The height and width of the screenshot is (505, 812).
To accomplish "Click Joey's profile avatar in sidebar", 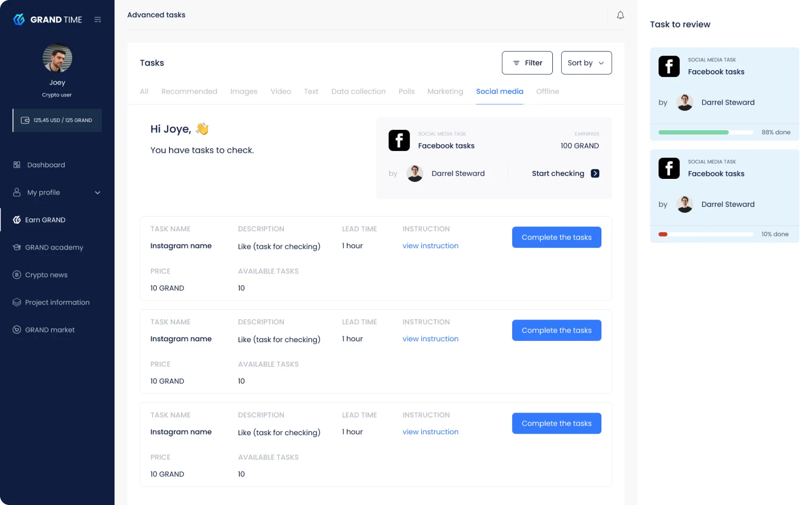I will pos(57,58).
